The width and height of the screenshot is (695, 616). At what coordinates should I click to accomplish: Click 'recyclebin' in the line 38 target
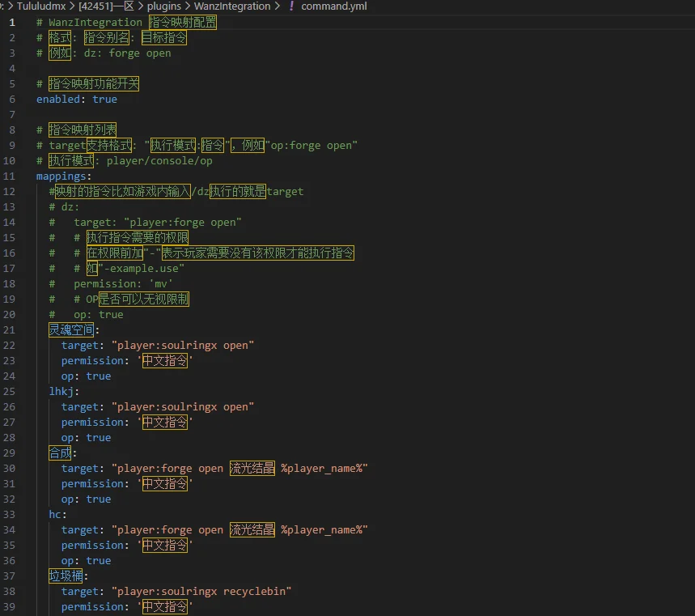(x=254, y=591)
